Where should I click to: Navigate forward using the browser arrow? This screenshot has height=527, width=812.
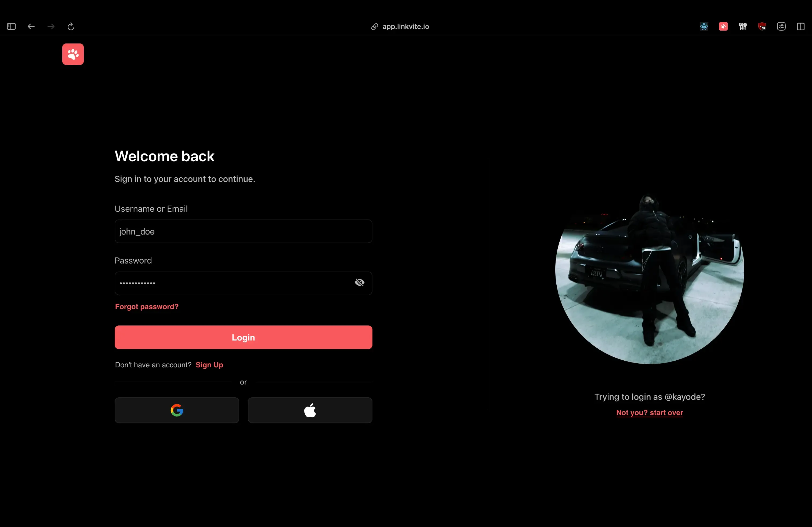50,26
